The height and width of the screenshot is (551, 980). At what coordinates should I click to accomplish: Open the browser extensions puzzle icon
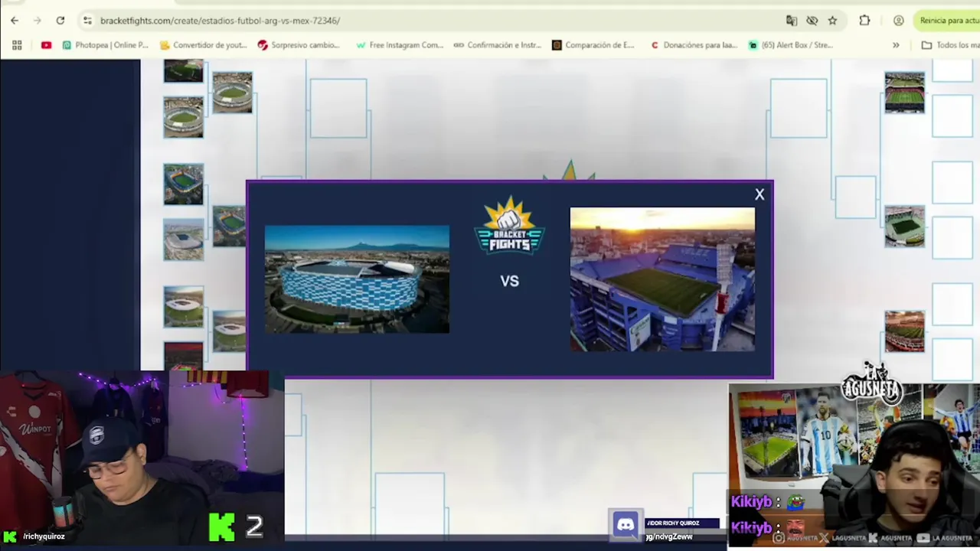[864, 21]
